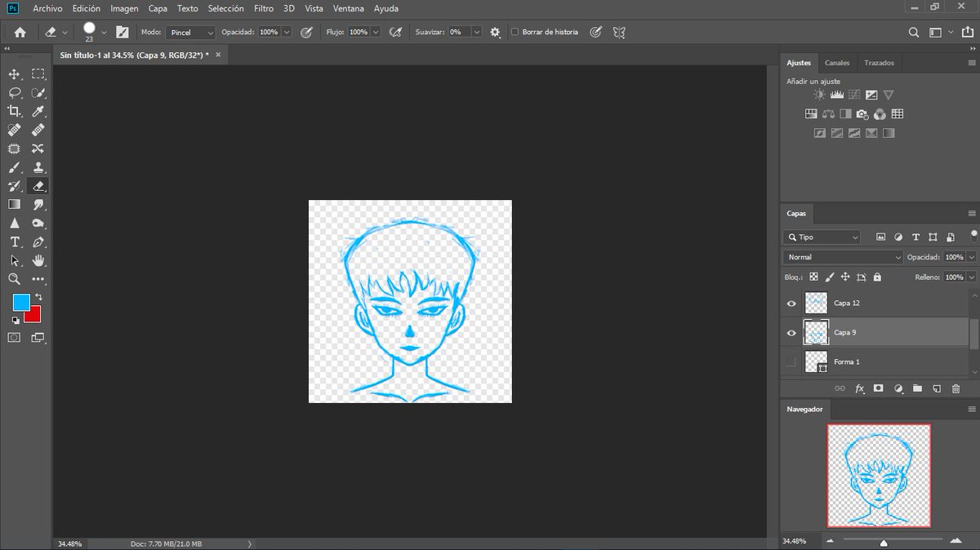Switch to the Canales tab
The width and height of the screenshot is (980, 550).
click(837, 63)
